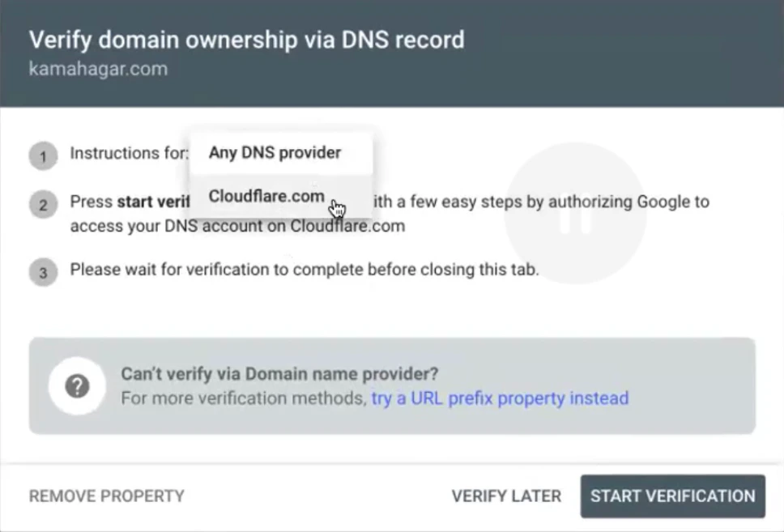This screenshot has width=784, height=532.
Task: Open the Instructions for provider dropdown
Action: pos(274,152)
